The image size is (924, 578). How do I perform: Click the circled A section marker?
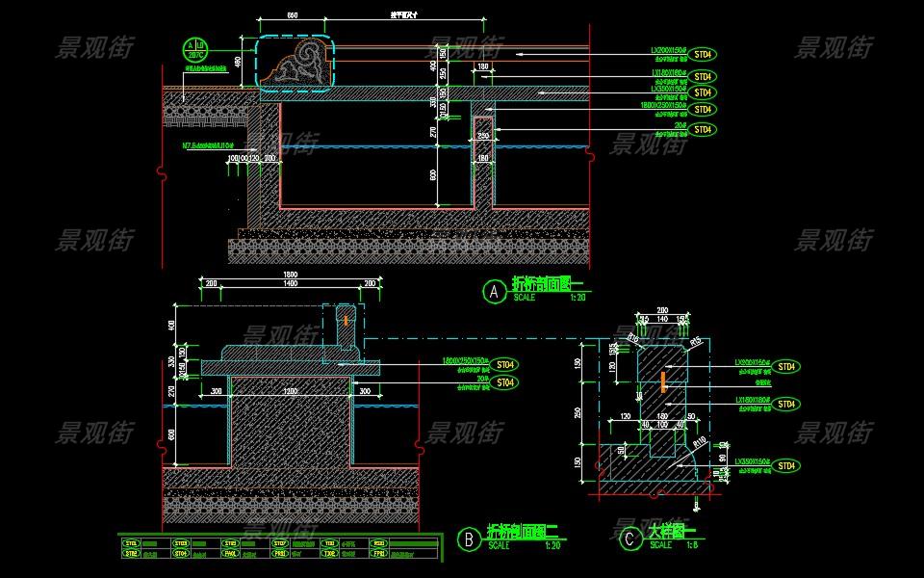coord(494,292)
